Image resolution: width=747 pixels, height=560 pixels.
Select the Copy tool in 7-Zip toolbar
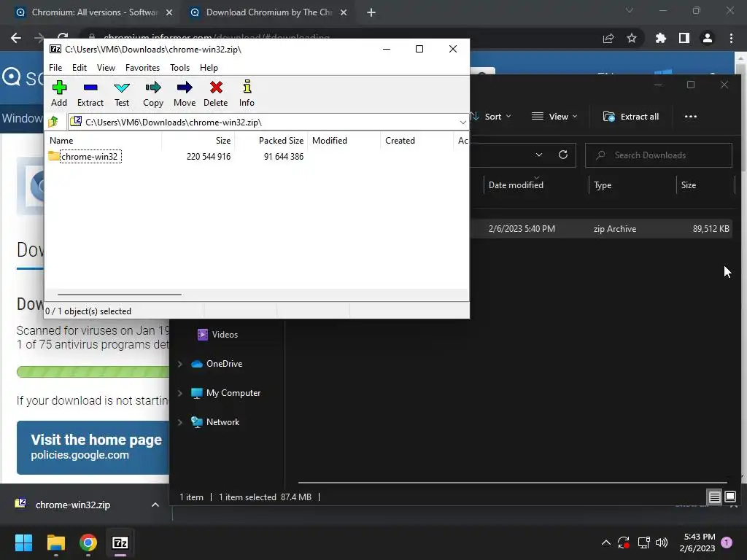[x=153, y=94]
